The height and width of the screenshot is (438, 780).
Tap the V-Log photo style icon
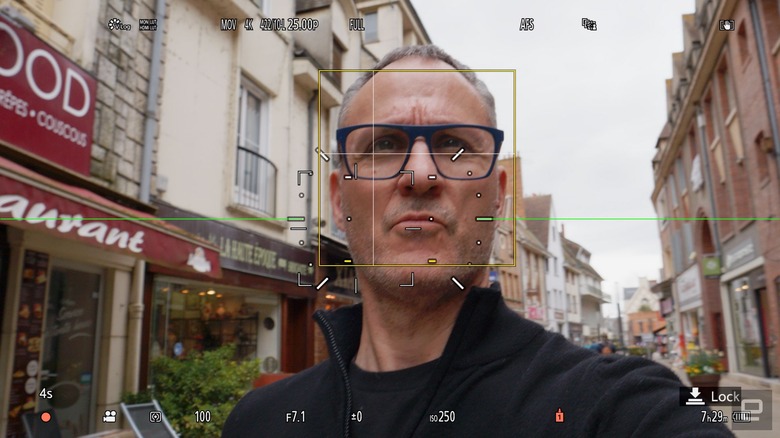click(120, 24)
